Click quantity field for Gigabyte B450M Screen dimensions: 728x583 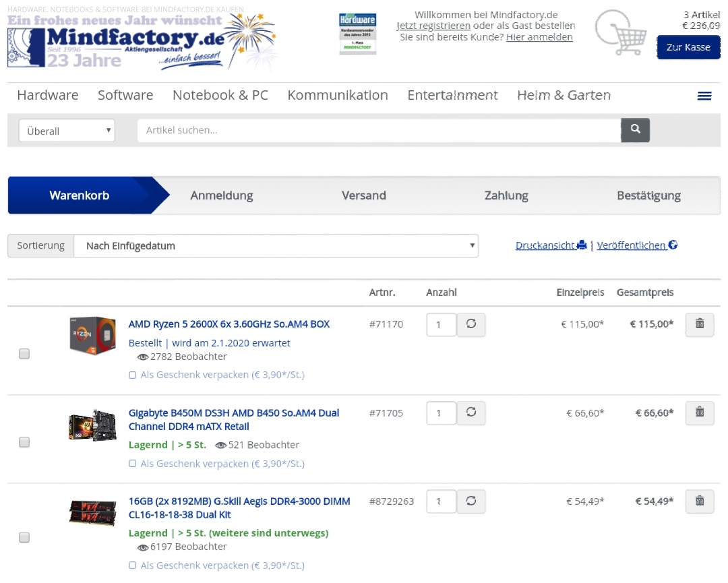pos(441,413)
